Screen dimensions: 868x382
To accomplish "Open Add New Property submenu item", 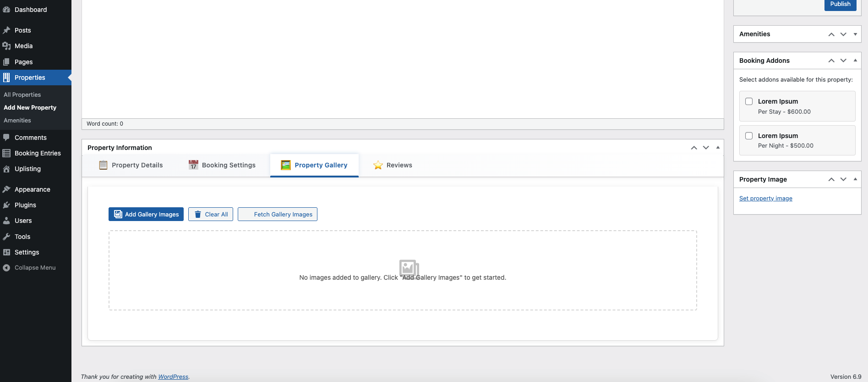I will (x=30, y=107).
